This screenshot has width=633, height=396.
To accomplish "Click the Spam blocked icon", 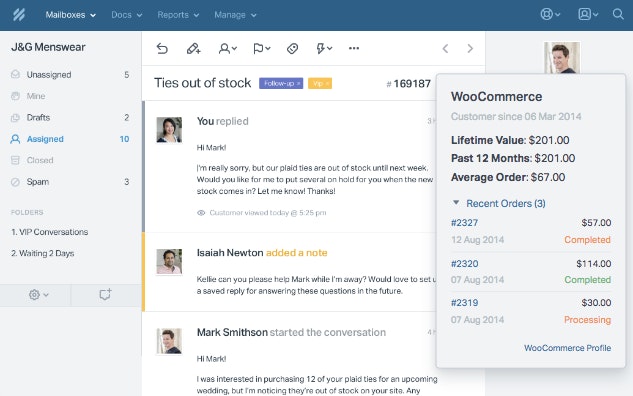I will (15, 182).
